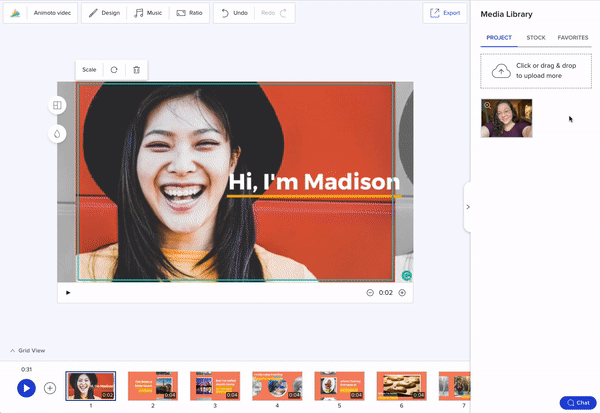The image size is (600, 413).
Task: Delete the selected image with trash icon
Action: click(137, 70)
